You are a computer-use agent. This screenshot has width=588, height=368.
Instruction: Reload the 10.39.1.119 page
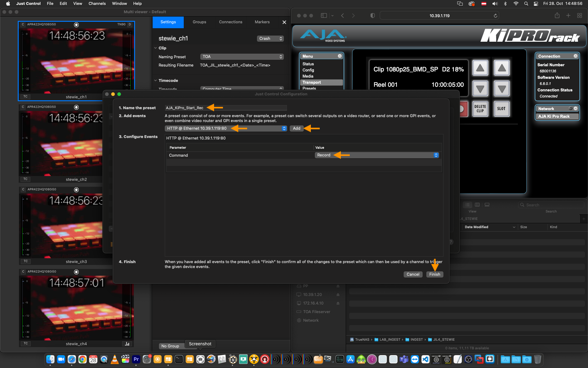pos(495,16)
